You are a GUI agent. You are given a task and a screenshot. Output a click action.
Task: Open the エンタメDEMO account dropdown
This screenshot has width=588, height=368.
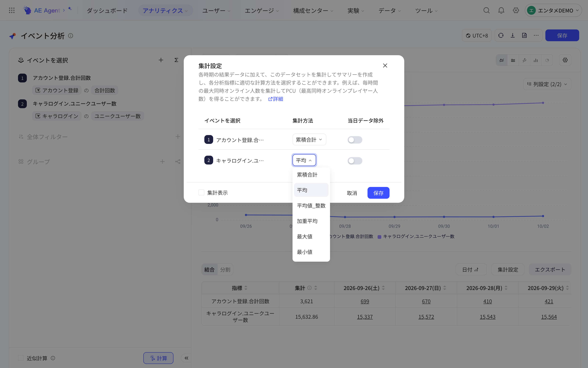553,10
